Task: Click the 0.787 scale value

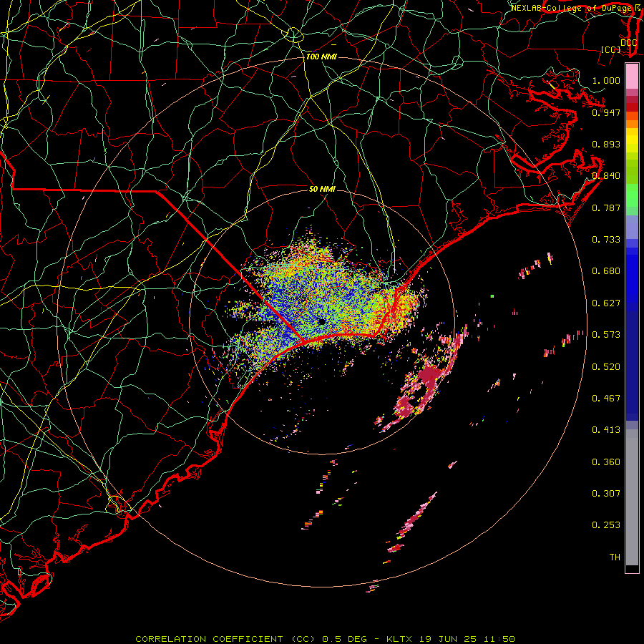Action: (x=606, y=208)
